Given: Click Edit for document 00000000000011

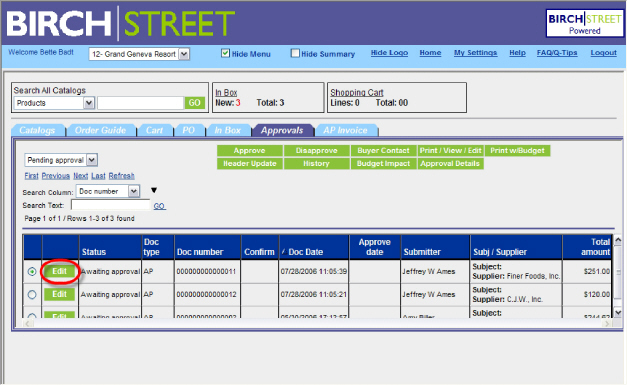Looking at the screenshot, I should (60, 271).
